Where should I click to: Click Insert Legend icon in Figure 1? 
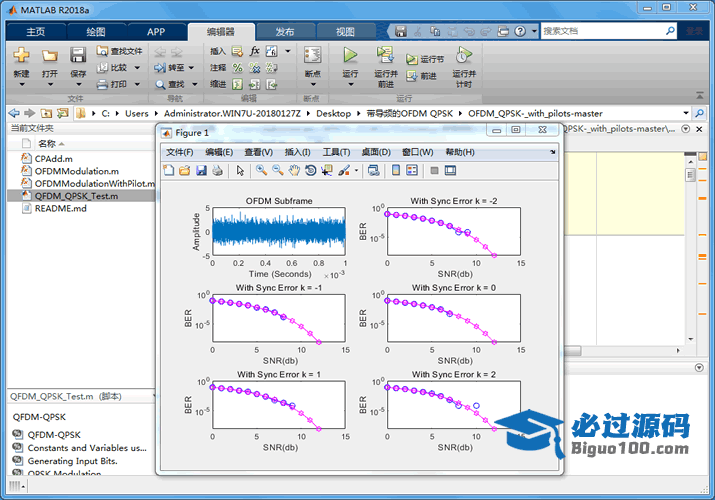point(412,170)
